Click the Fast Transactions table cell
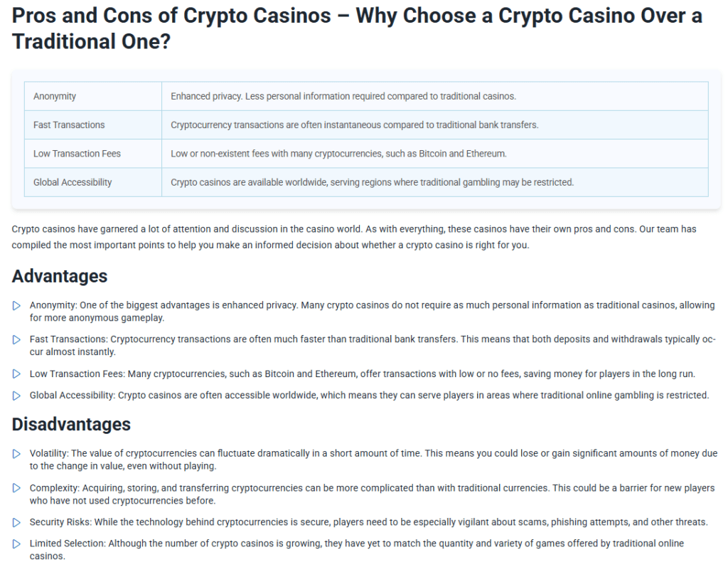The width and height of the screenshot is (728, 572). (x=69, y=125)
